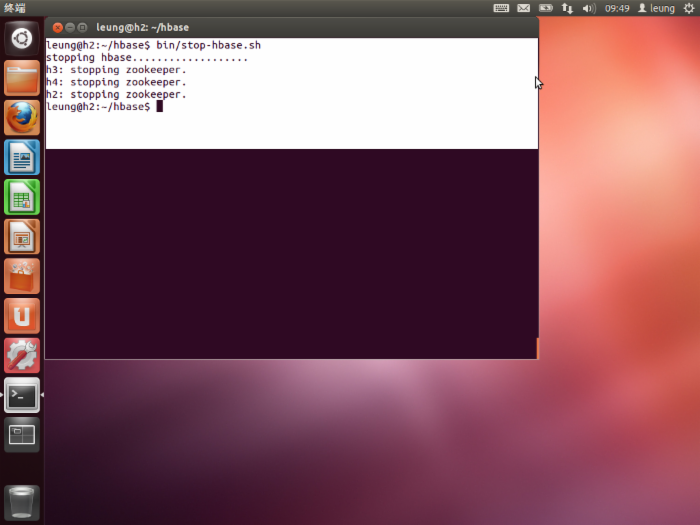The image size is (700, 525).
Task: Click the 'stopping hbase' output line
Action: coord(147,58)
